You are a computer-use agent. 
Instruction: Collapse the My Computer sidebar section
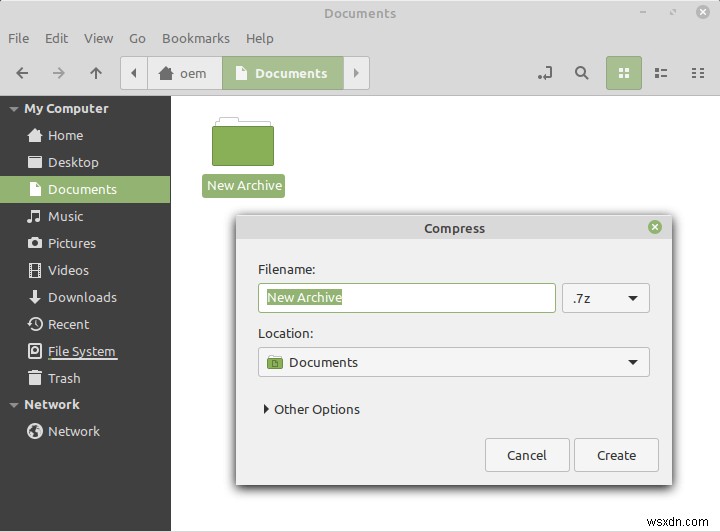point(13,109)
